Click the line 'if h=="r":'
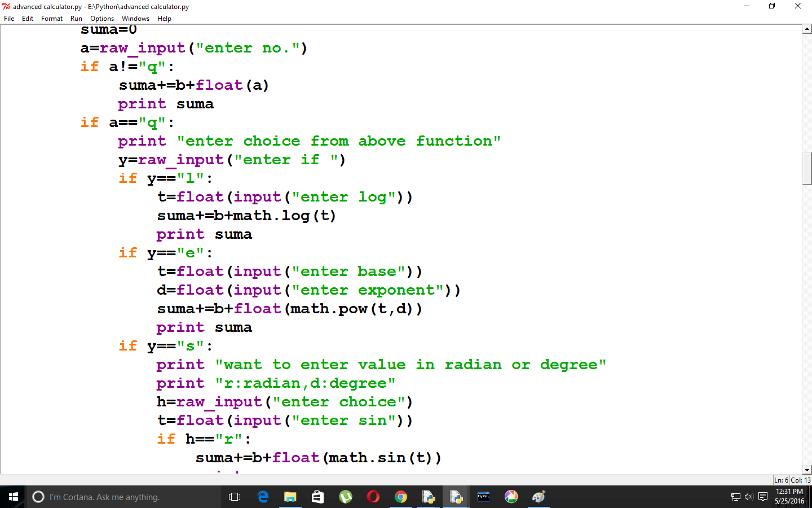The image size is (812, 508). pos(204,439)
